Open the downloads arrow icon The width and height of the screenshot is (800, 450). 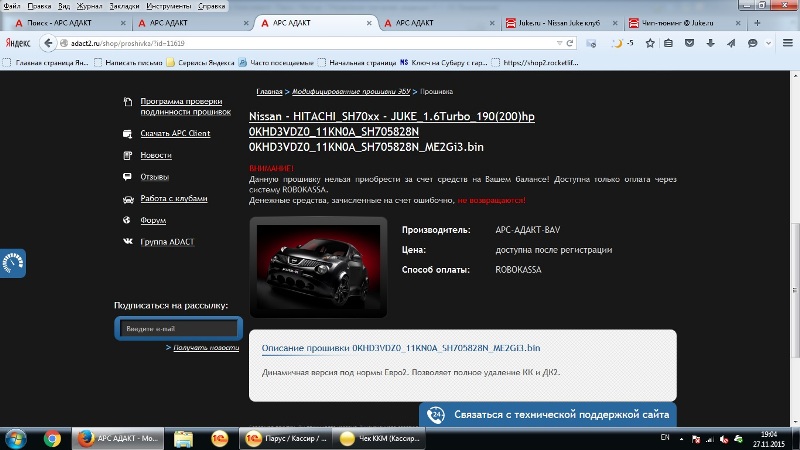[x=710, y=43]
